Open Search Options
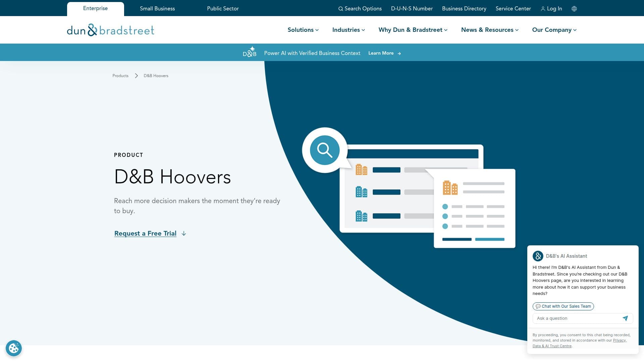Image resolution: width=644 pixels, height=362 pixels. [360, 9]
